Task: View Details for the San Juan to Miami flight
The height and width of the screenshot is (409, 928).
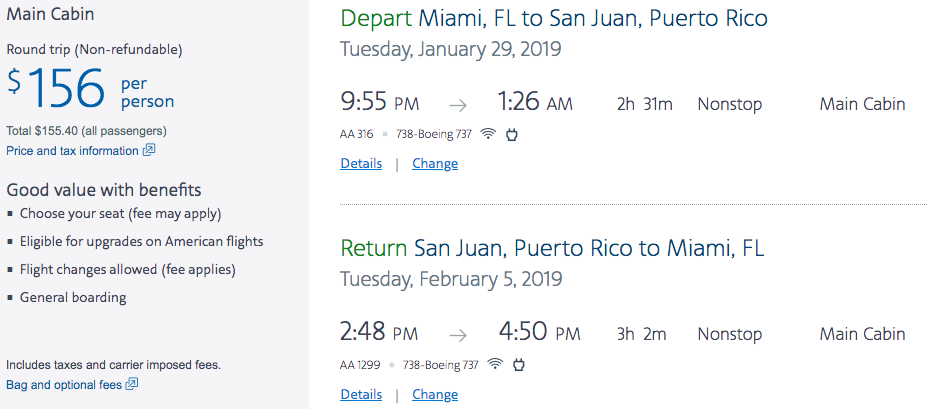Action: pos(361,395)
